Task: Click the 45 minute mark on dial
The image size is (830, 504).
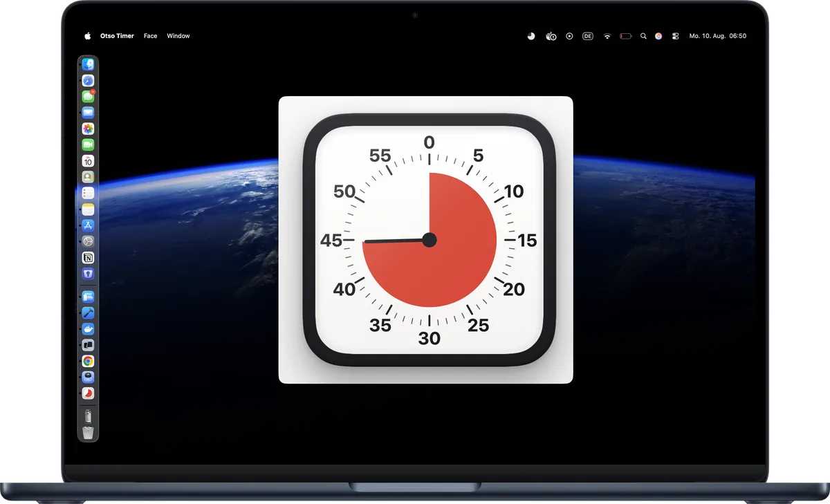Action: point(331,241)
